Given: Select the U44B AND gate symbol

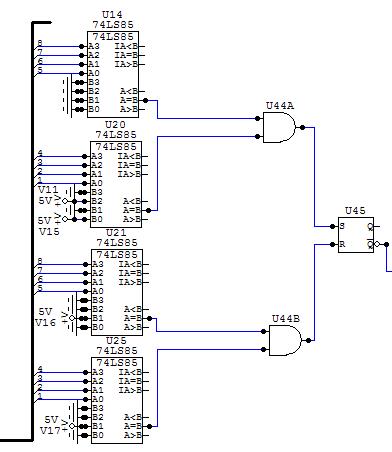Looking at the screenshot, I should click(x=285, y=340).
